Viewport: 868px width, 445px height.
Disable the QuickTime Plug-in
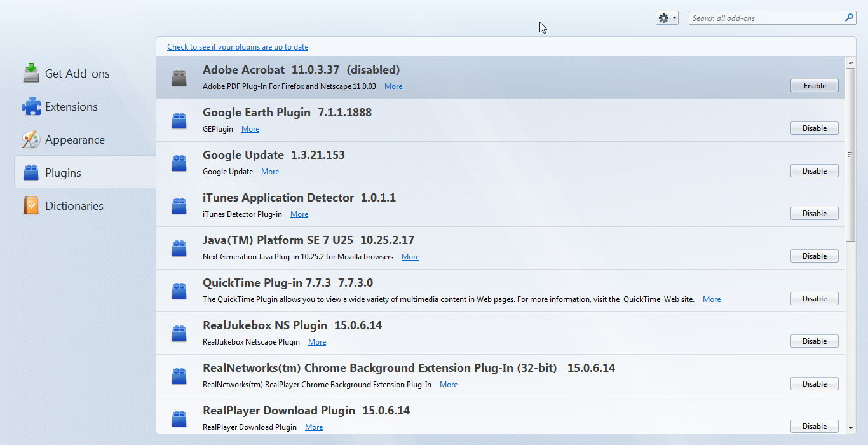(x=815, y=299)
